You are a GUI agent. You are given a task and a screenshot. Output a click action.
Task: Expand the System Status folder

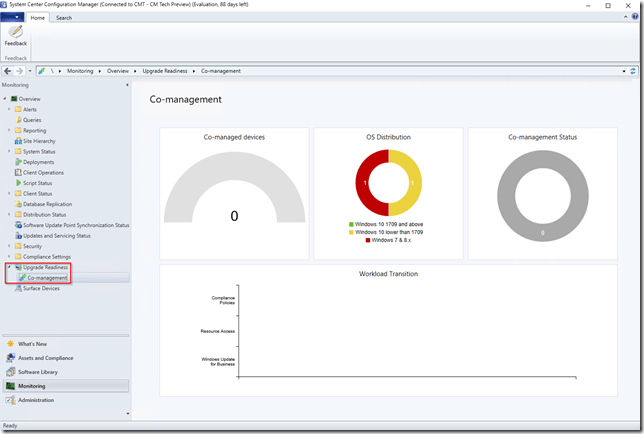pyautogui.click(x=9, y=151)
